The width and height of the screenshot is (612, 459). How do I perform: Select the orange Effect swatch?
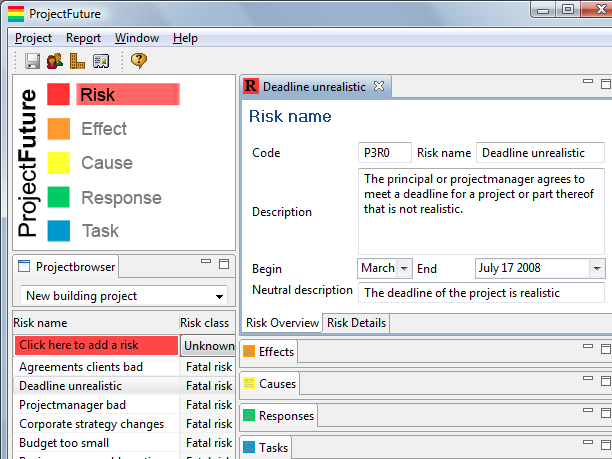[59, 128]
